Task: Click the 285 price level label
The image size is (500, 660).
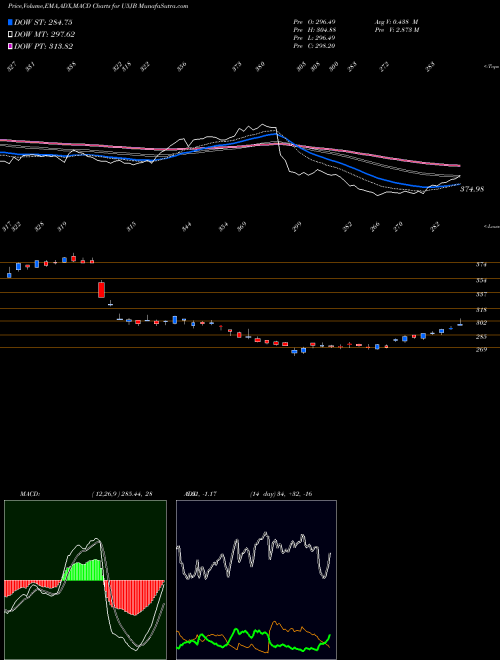Action: (481, 337)
